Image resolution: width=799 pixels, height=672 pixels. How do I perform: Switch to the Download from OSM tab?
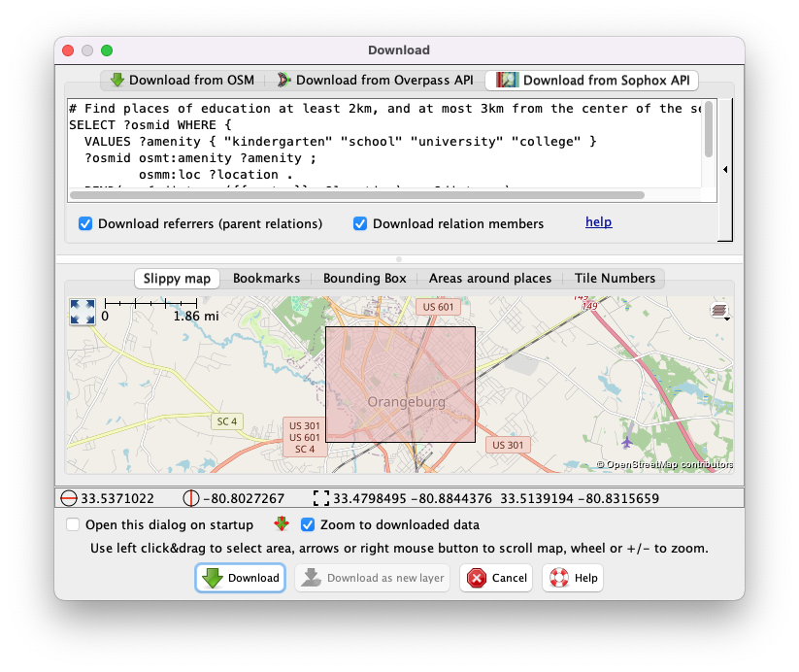(x=182, y=80)
